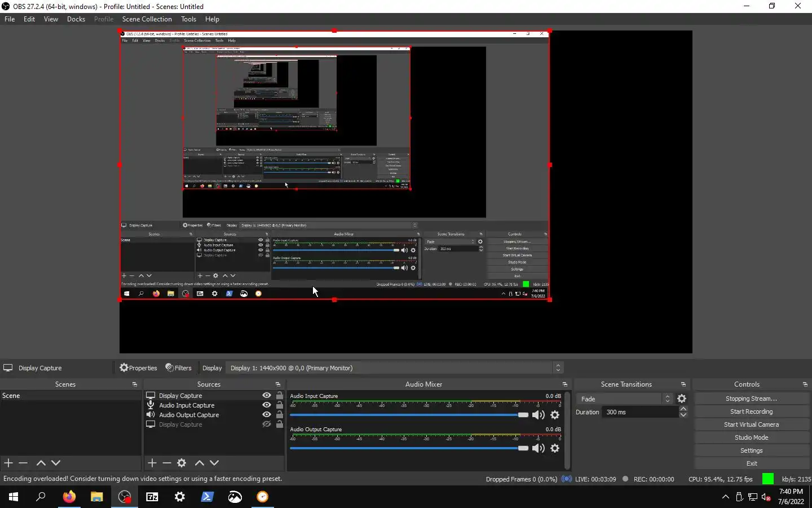This screenshot has height=508, width=812.
Task: Click Start Recording
Action: (752, 411)
